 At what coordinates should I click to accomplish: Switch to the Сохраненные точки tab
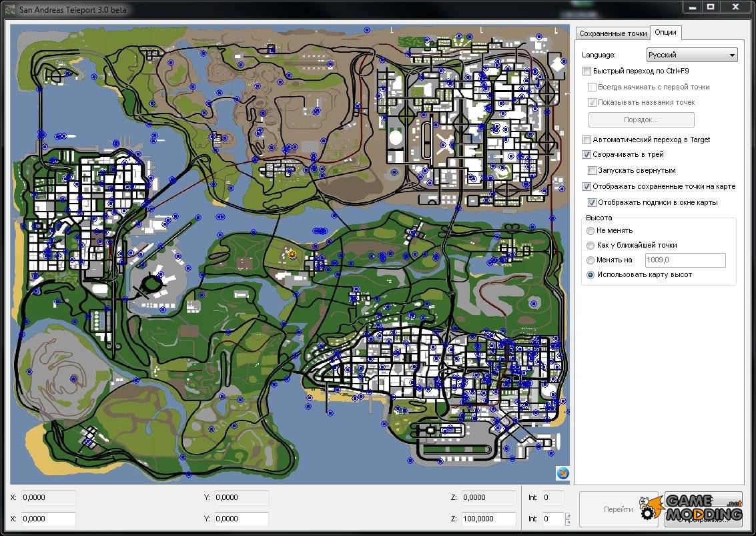pyautogui.click(x=613, y=33)
